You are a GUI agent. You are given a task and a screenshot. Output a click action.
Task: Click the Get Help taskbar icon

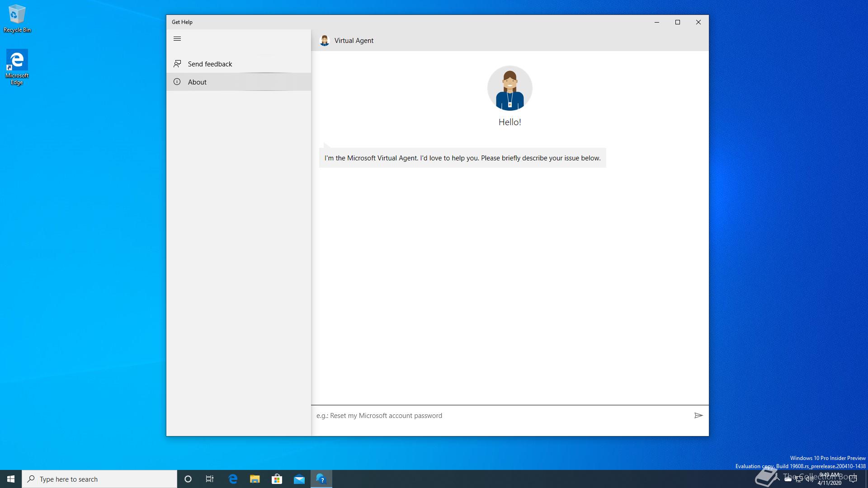pyautogui.click(x=321, y=479)
